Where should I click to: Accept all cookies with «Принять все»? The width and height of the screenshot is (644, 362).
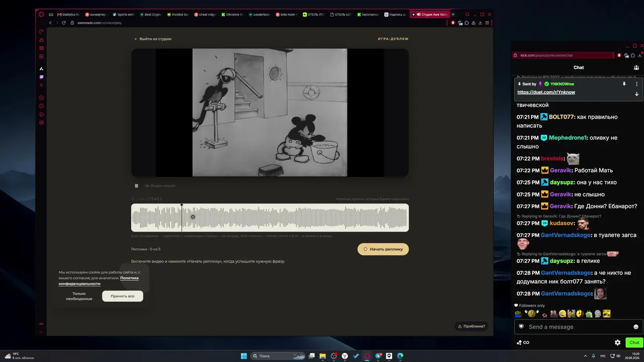[x=122, y=296]
